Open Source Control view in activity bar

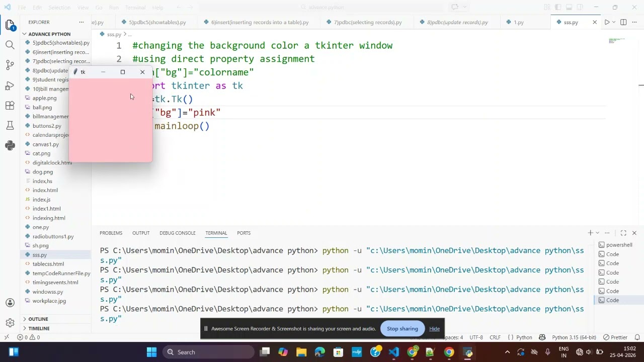point(10,65)
